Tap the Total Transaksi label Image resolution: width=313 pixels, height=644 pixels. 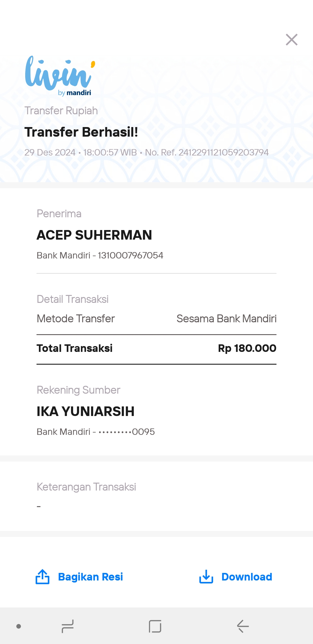tap(74, 348)
